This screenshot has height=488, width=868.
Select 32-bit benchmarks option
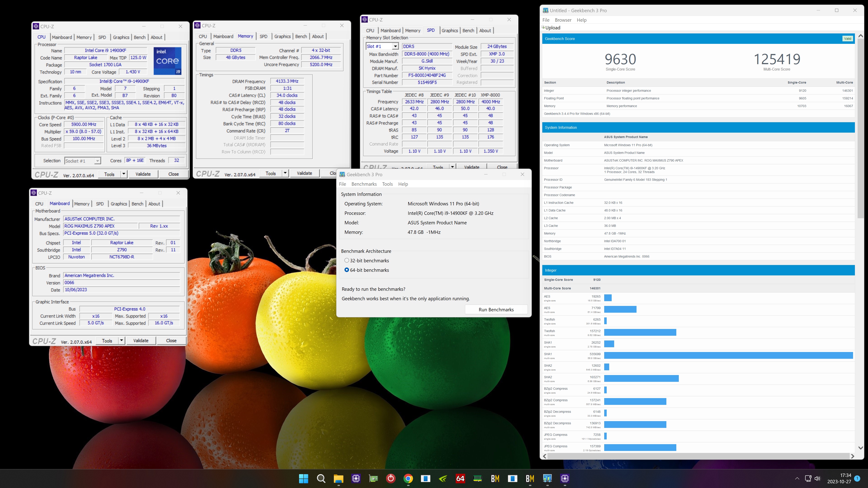click(347, 260)
